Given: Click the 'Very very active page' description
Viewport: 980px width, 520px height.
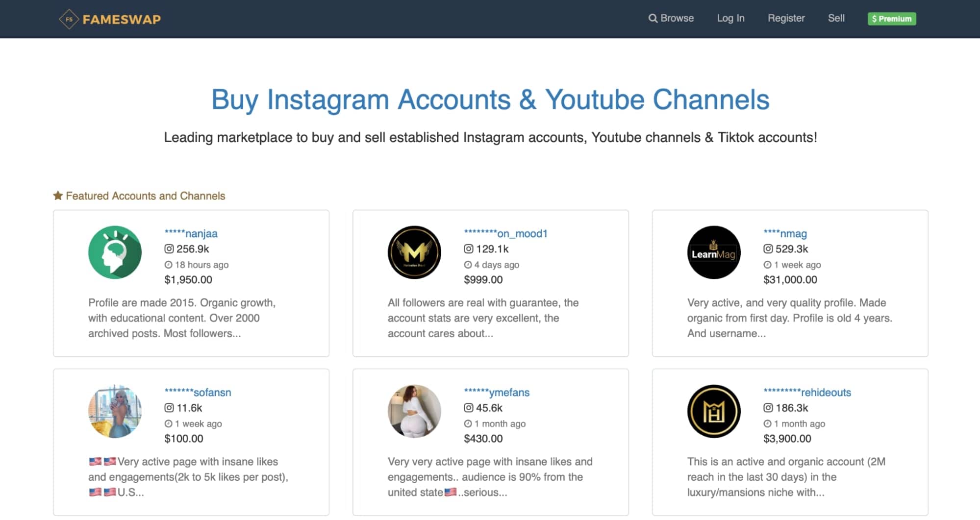Looking at the screenshot, I should pos(490,477).
